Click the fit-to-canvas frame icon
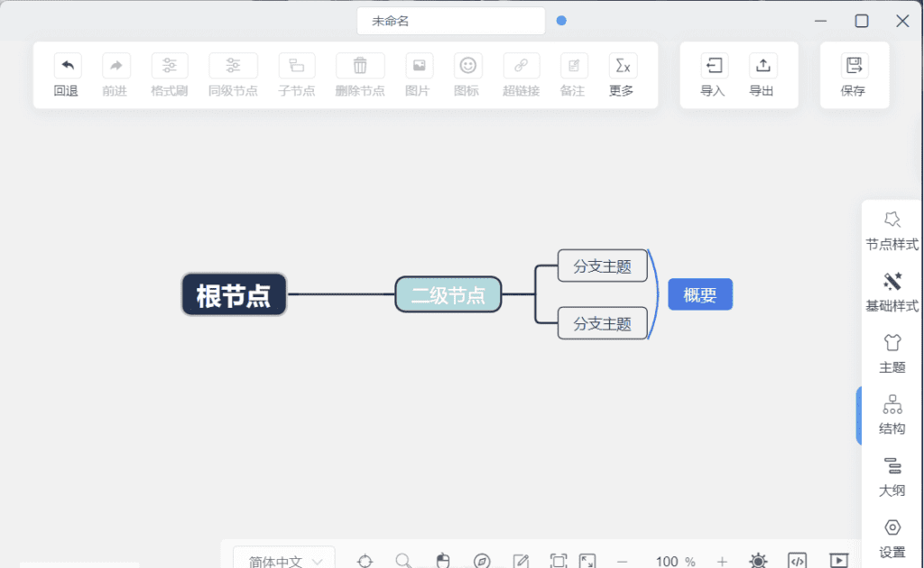Viewport: 924px width, 568px height. coord(558,561)
